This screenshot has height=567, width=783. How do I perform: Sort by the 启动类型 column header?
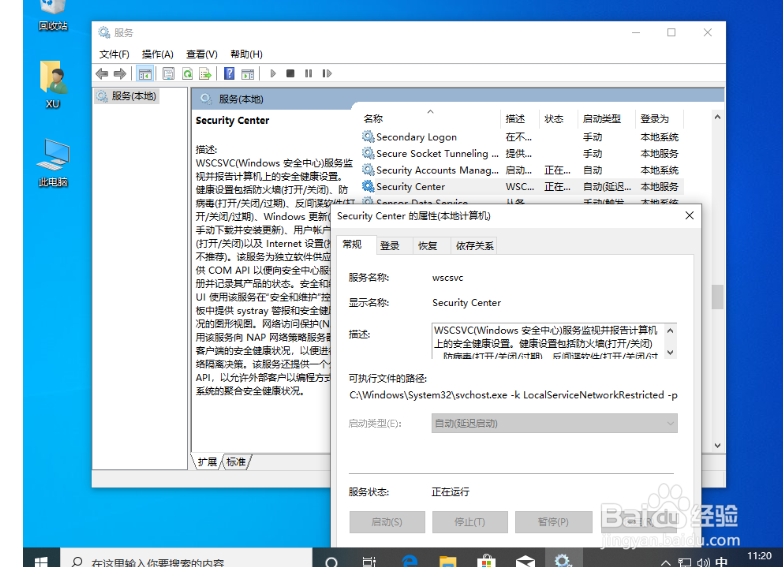(x=606, y=118)
